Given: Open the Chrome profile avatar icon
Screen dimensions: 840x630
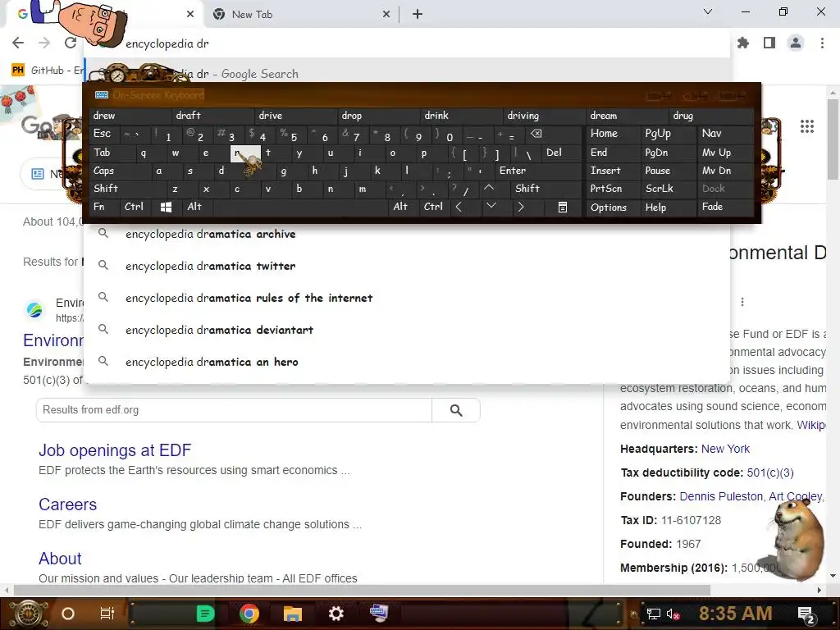Looking at the screenshot, I should click(x=796, y=43).
